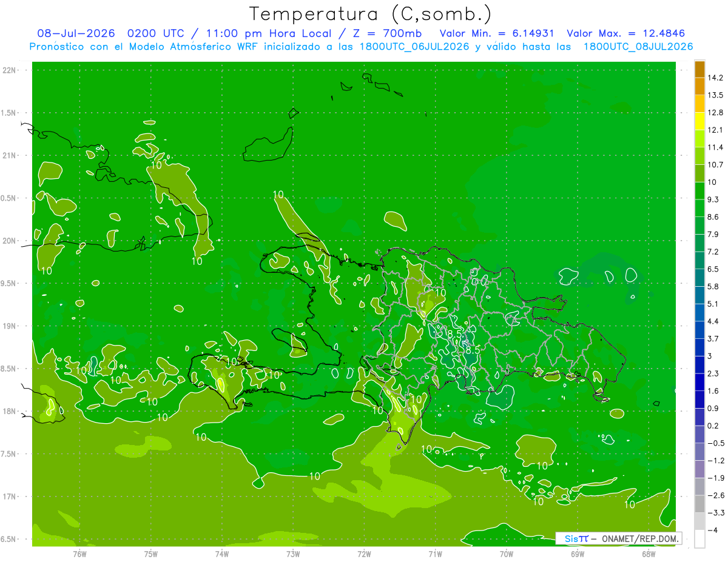
Task: Click the colorbar label '-2.6'
Action: click(x=716, y=495)
